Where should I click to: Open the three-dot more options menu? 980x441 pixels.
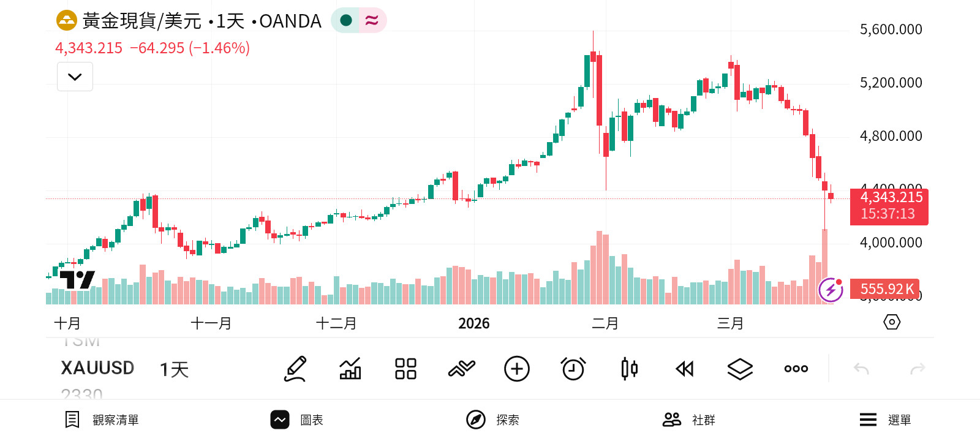(x=796, y=369)
